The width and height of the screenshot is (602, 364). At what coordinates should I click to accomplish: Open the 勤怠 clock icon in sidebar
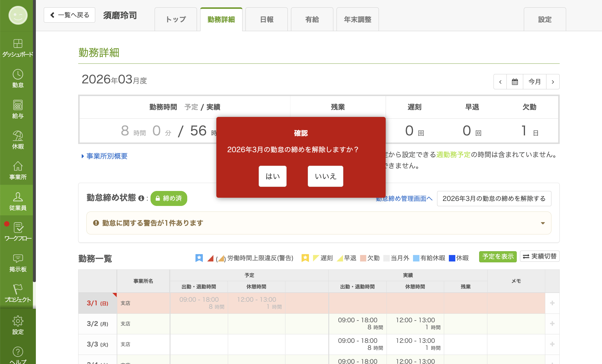pyautogui.click(x=18, y=75)
